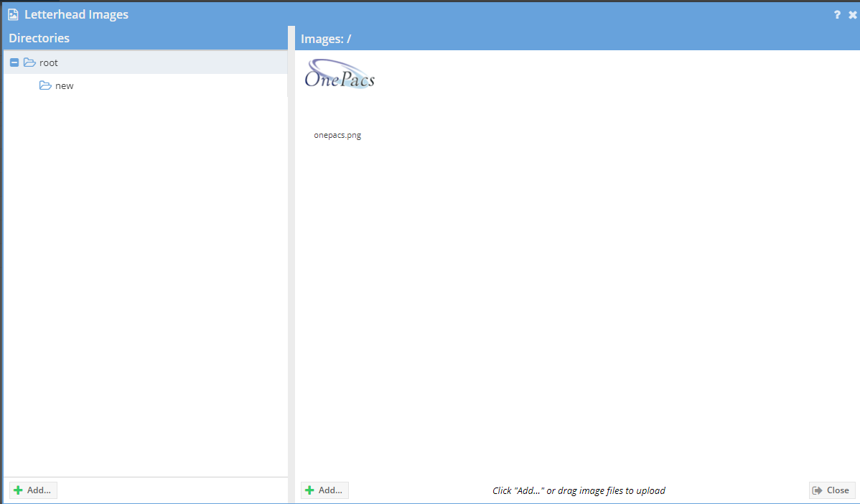Close the Letterhead Images dialog
The height and width of the screenshot is (504, 860).
click(x=831, y=490)
